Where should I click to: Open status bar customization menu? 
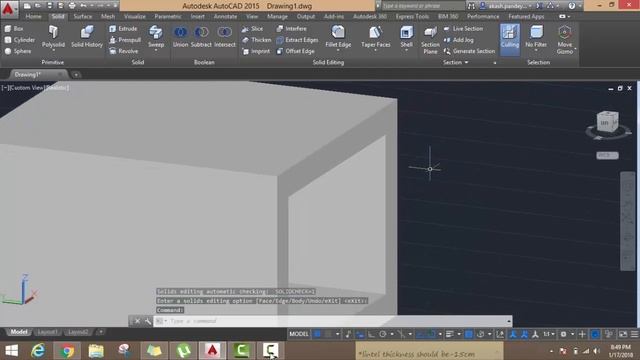pyautogui.click(x=634, y=334)
